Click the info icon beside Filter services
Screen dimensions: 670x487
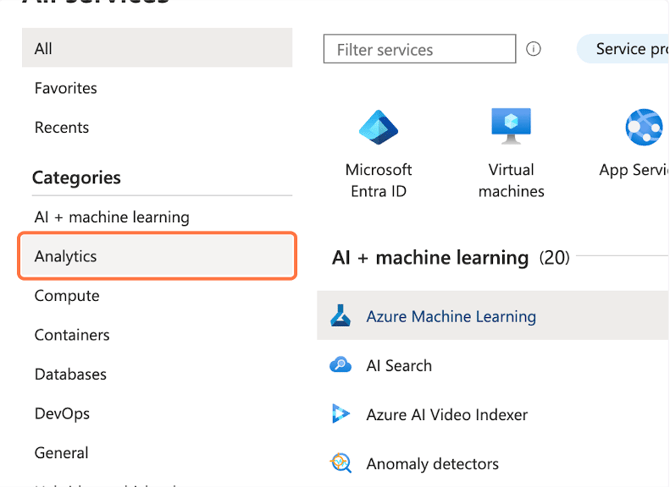[x=534, y=49]
